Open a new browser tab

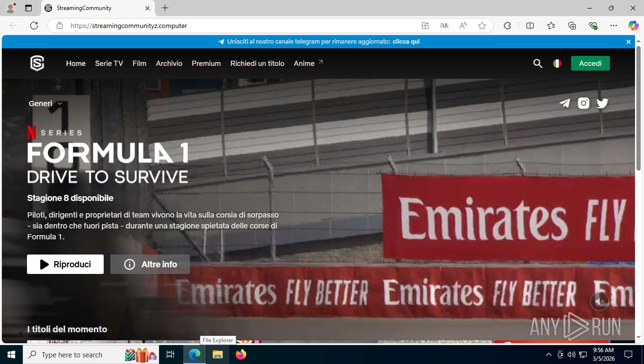click(165, 8)
